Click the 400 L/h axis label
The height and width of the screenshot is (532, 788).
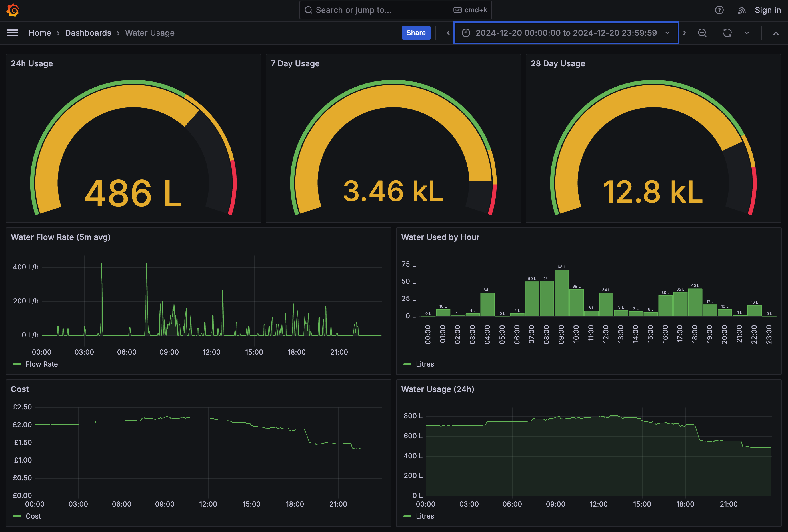point(26,267)
